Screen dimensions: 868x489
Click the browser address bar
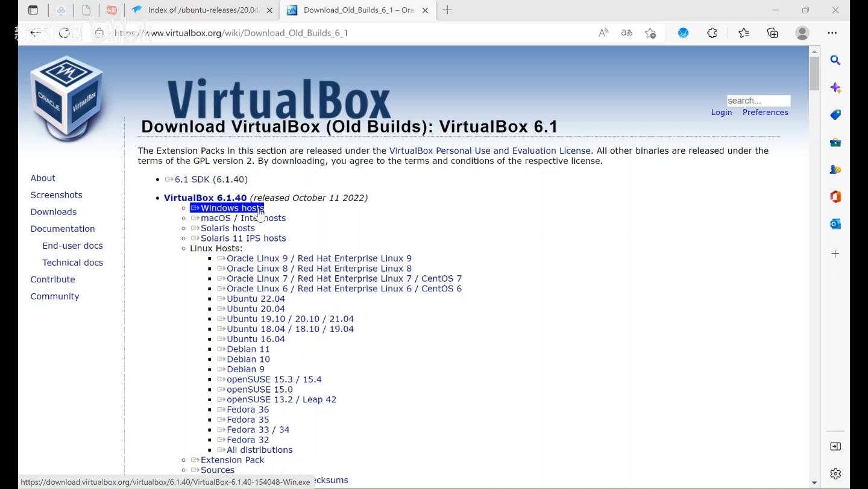pyautogui.click(x=350, y=33)
